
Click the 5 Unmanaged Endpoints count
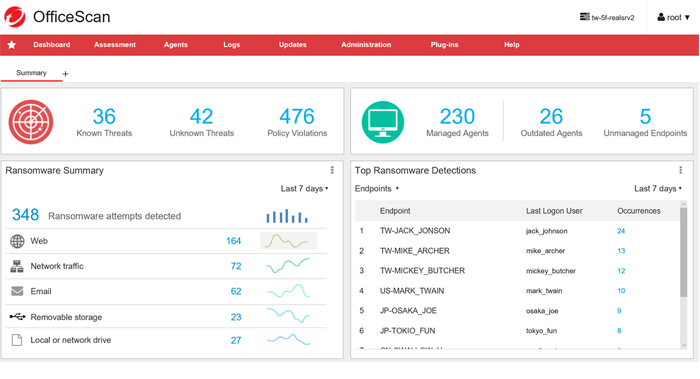(x=645, y=117)
